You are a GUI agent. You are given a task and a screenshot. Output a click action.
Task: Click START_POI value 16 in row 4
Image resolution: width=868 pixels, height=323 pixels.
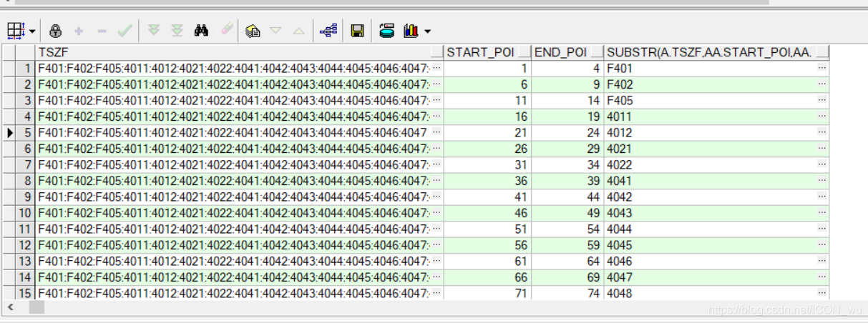pos(488,116)
